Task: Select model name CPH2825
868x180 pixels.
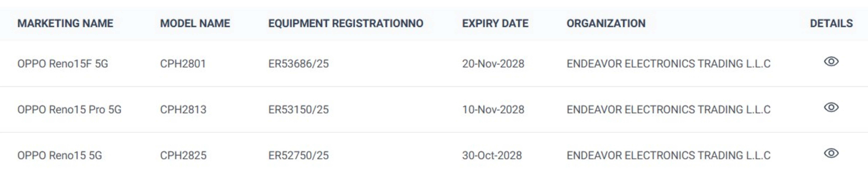Action: pos(183,155)
